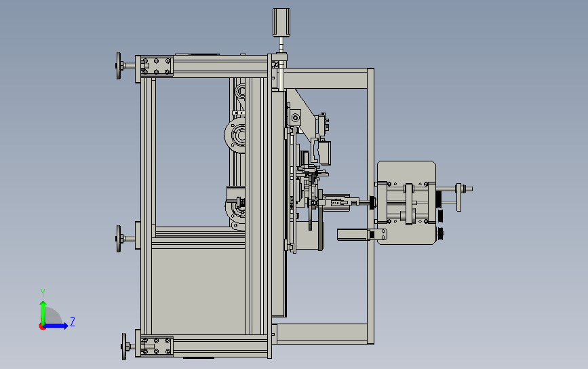The image size is (588, 369).
Task: Select the large solid panel in the lower frame
Action: pos(198,290)
